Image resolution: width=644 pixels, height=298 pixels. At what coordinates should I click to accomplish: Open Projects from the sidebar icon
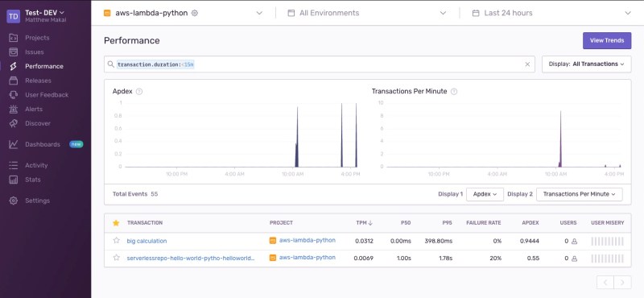(x=14, y=38)
